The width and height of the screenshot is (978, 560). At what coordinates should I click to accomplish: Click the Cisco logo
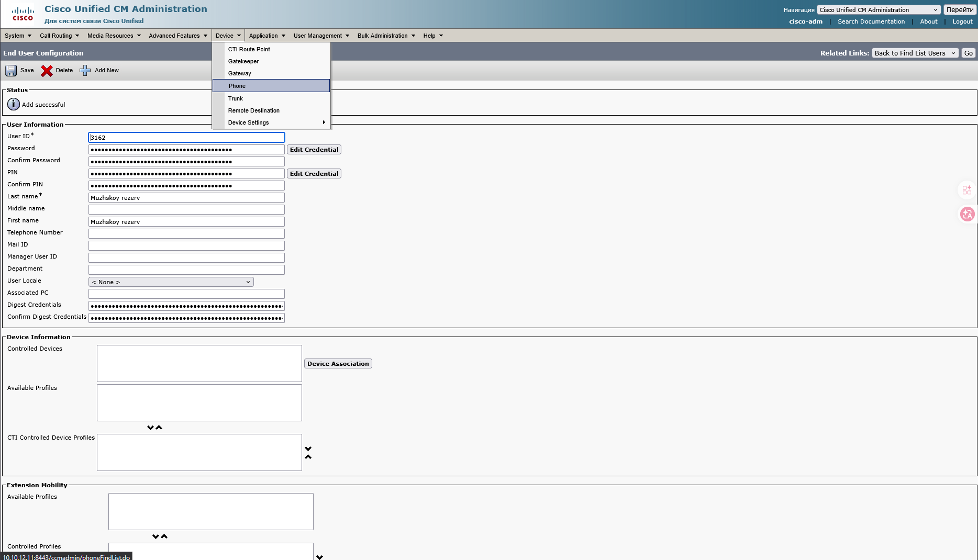tap(23, 14)
